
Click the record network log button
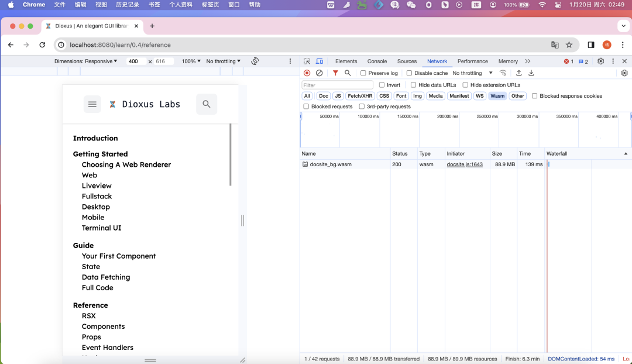(307, 73)
